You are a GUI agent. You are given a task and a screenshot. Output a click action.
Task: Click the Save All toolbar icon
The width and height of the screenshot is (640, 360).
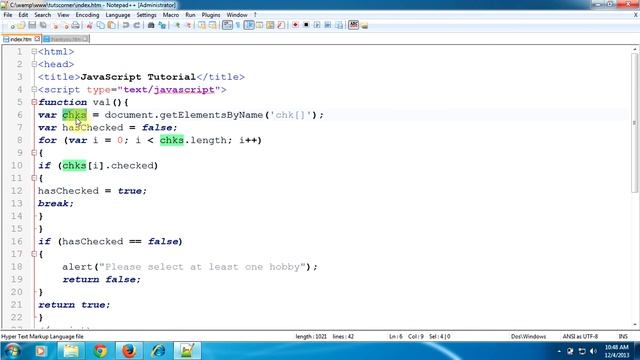point(43,25)
